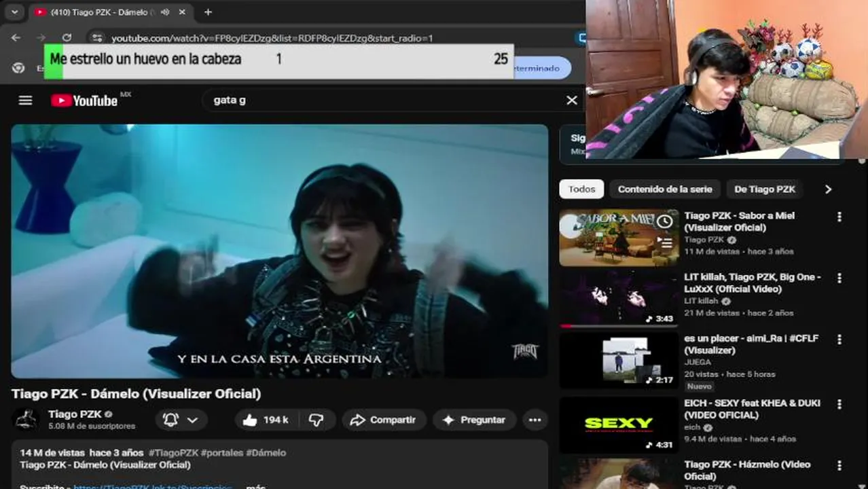
Task: Dislike the video with thumbs down
Action: [x=317, y=420]
